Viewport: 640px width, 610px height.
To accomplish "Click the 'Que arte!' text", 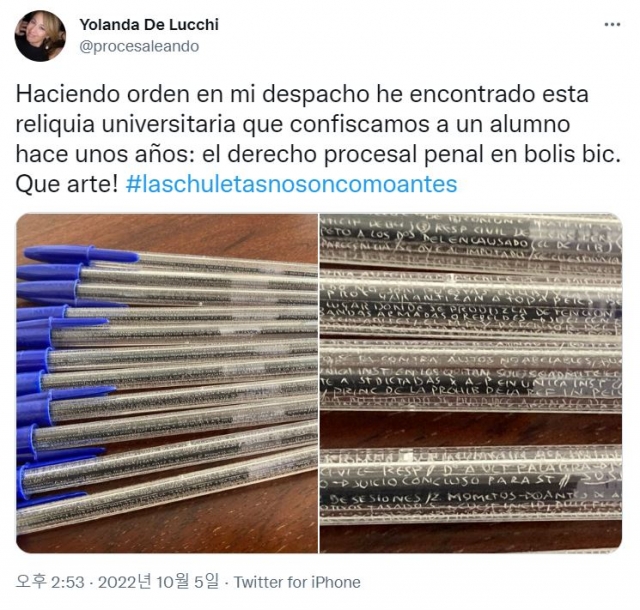I will pos(67,185).
